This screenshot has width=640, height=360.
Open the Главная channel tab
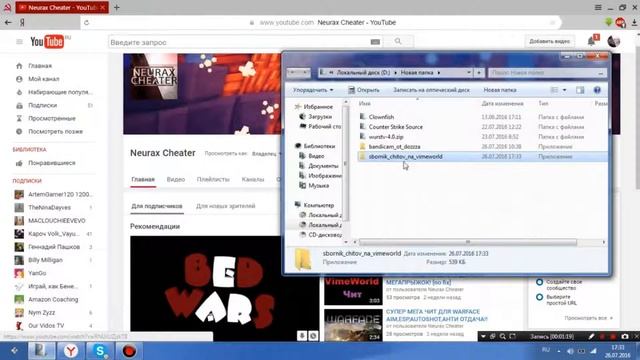[143, 180]
